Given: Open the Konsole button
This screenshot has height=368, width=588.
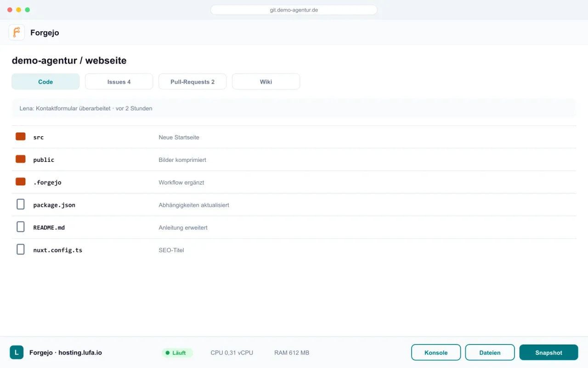Looking at the screenshot, I should [436, 352].
